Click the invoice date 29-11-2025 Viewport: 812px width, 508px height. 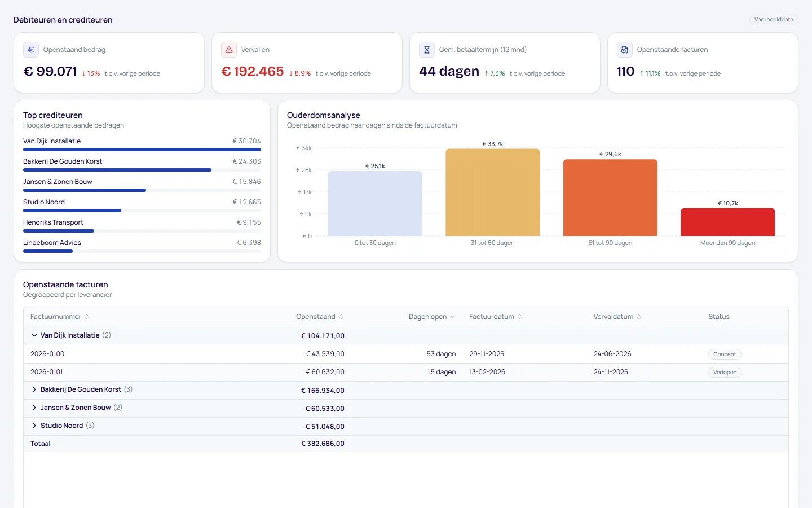coord(487,354)
